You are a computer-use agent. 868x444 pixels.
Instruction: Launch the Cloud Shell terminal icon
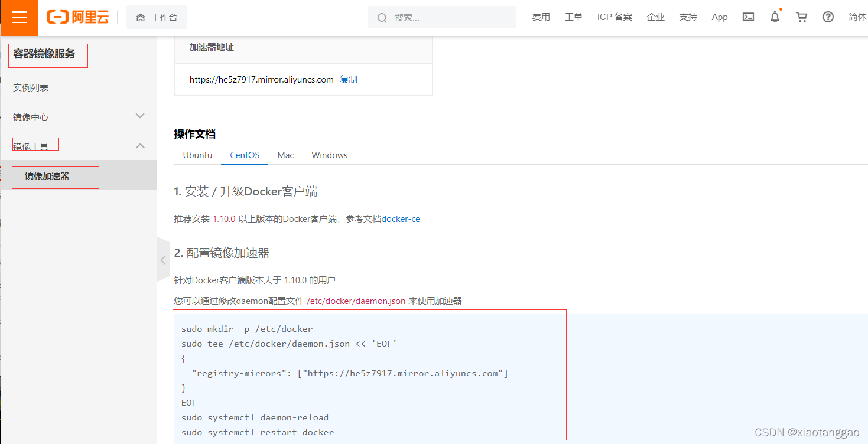(748, 17)
